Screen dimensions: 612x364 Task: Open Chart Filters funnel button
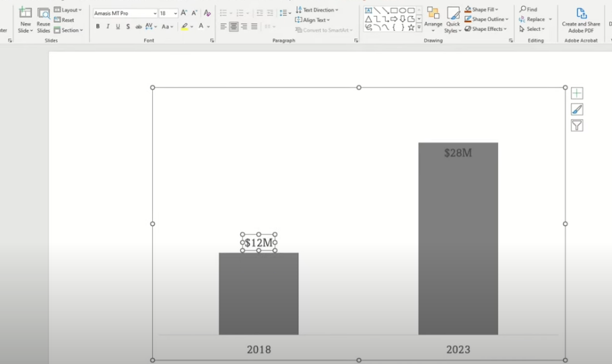pyautogui.click(x=577, y=126)
